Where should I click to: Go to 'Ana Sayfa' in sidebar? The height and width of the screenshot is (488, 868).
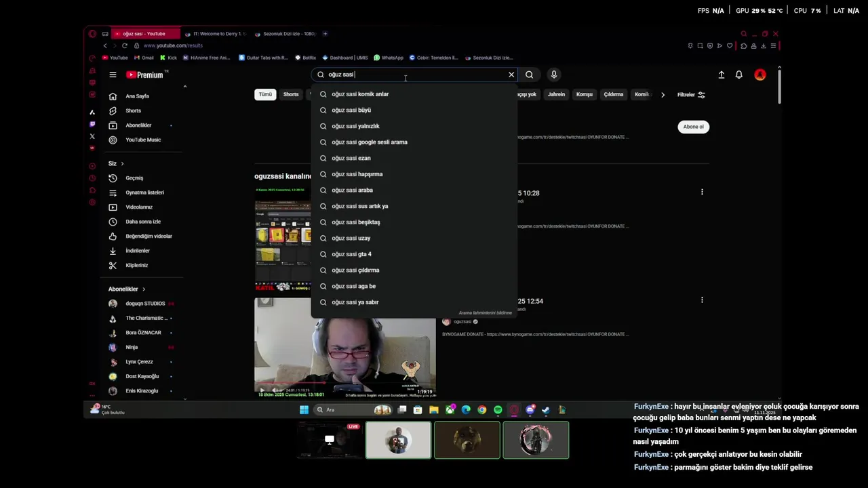[144, 96]
